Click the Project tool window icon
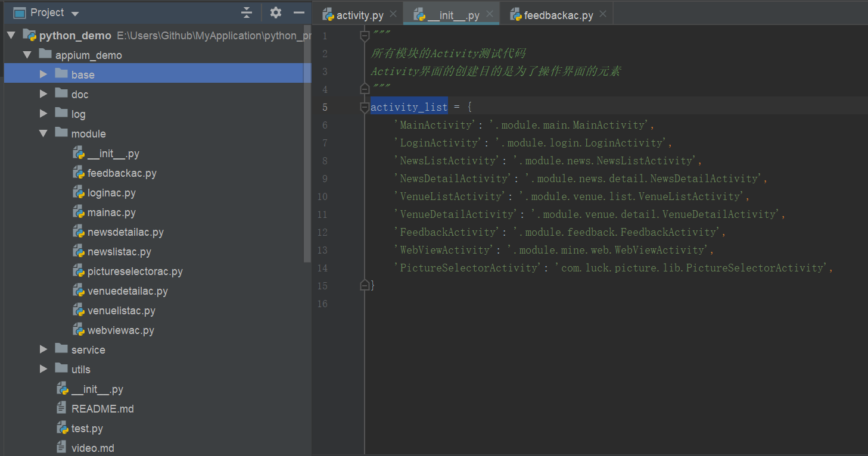The image size is (868, 456). [20, 12]
